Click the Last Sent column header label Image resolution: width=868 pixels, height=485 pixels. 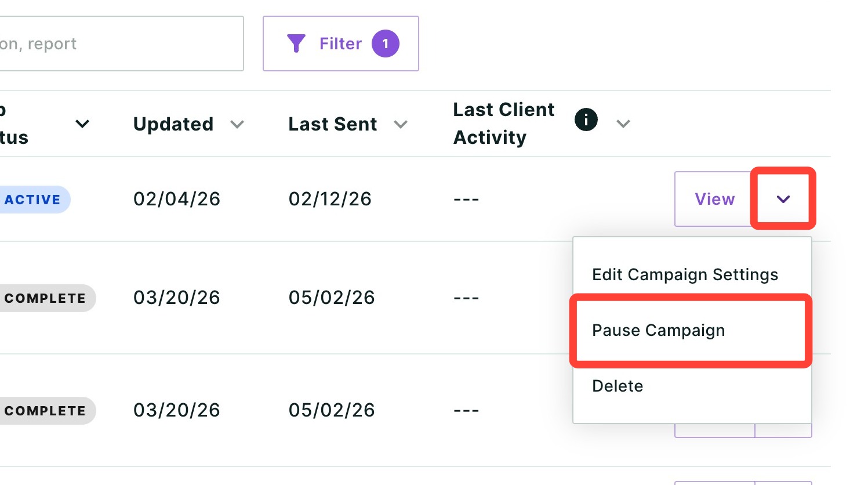tap(333, 124)
